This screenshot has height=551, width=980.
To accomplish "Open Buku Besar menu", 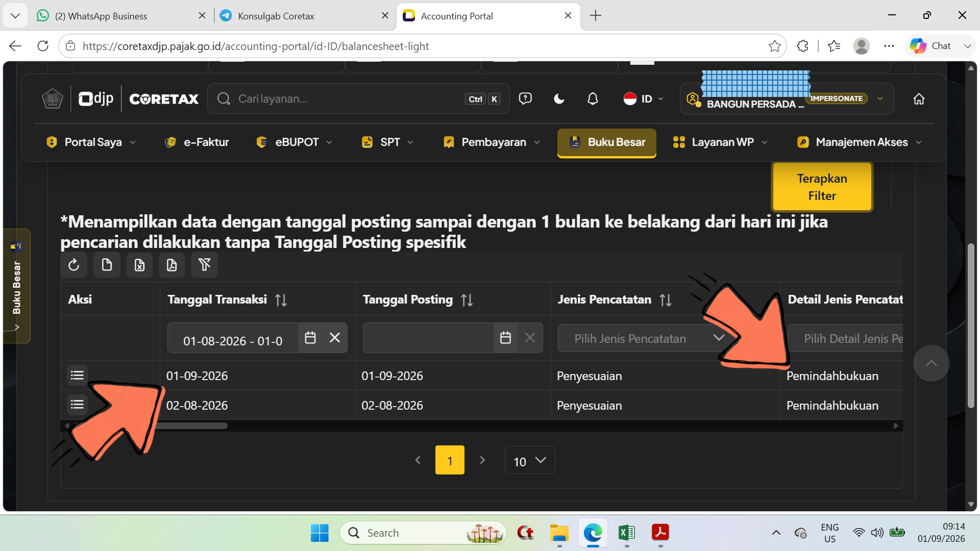I will 607,142.
